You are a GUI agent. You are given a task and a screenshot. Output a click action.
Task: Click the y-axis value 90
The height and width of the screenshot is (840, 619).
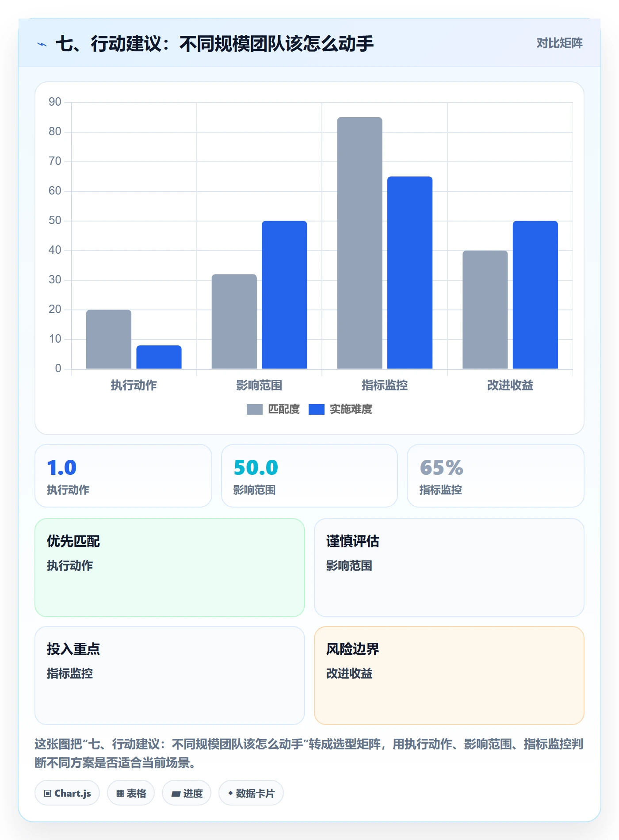coord(55,102)
